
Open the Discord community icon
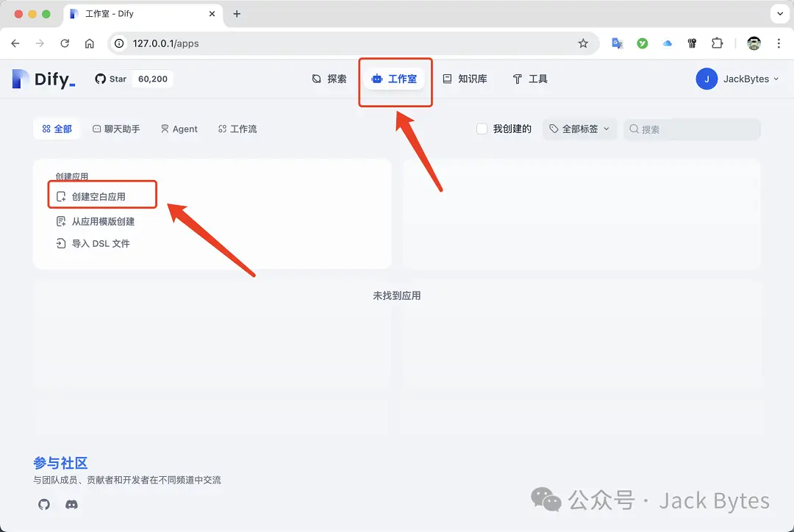pyautogui.click(x=70, y=504)
